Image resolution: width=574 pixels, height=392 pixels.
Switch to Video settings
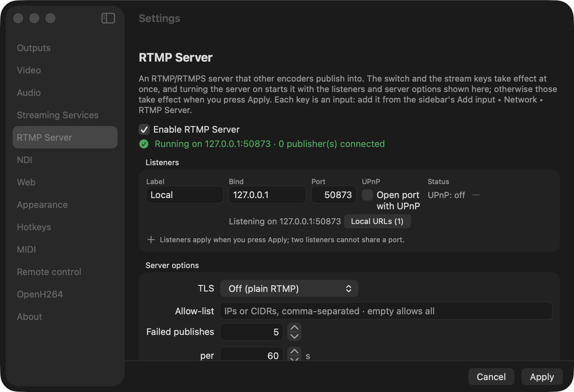pyautogui.click(x=65, y=70)
